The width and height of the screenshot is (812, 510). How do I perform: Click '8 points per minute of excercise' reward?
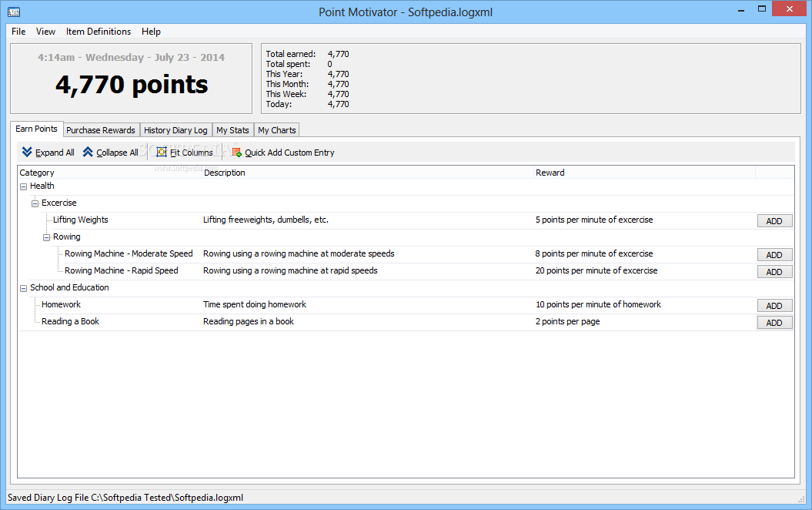pyautogui.click(x=594, y=253)
